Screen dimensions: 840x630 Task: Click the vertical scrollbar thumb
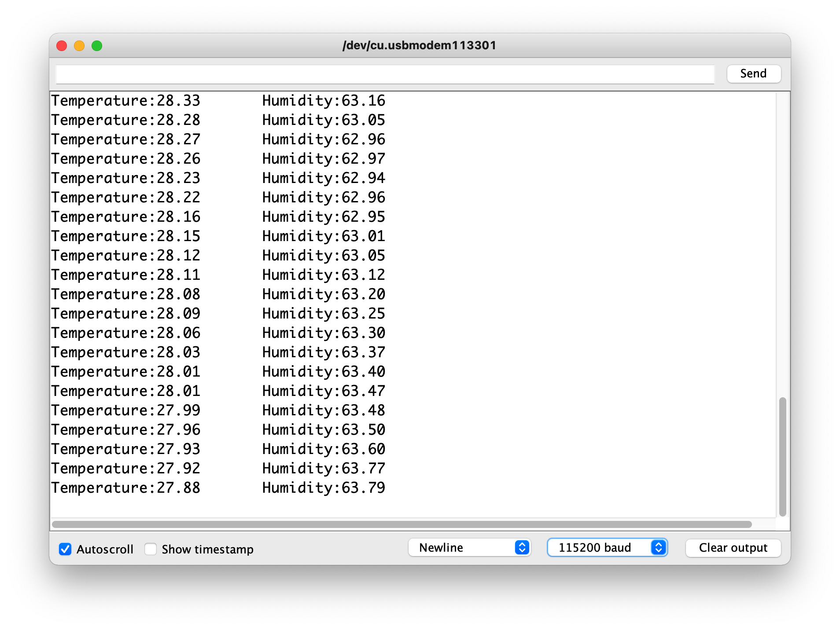tap(782, 456)
